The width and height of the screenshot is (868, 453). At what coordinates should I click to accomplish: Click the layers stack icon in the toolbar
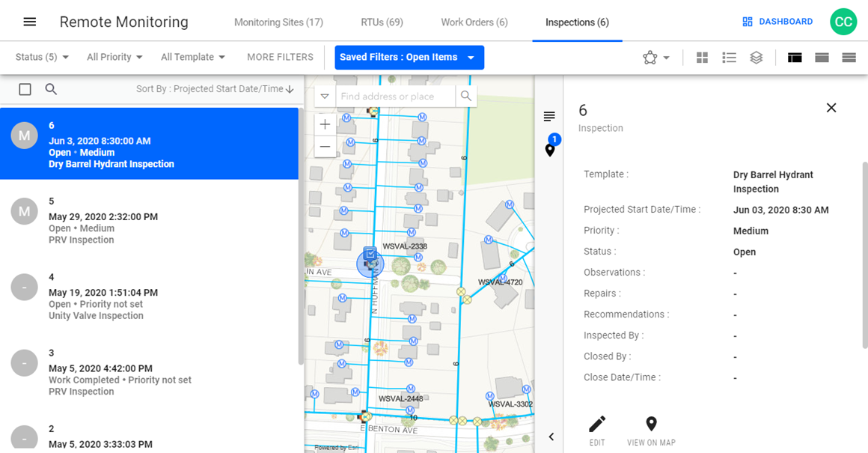coord(756,57)
